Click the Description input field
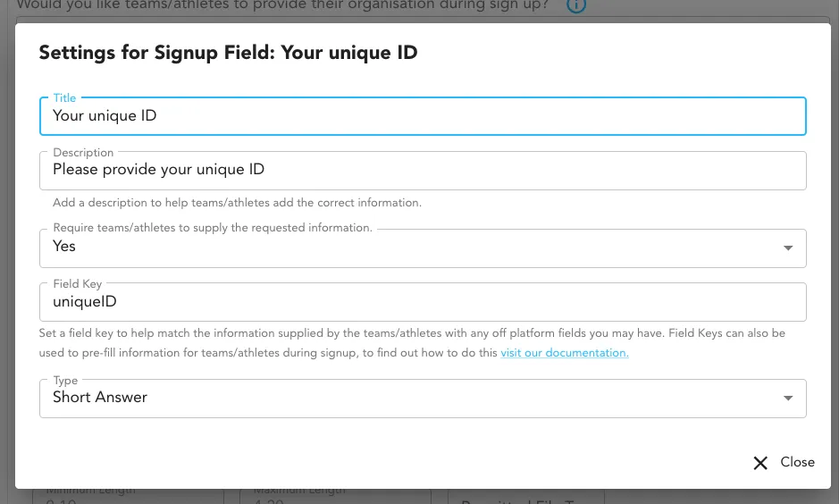The width and height of the screenshot is (839, 504). pos(423,170)
